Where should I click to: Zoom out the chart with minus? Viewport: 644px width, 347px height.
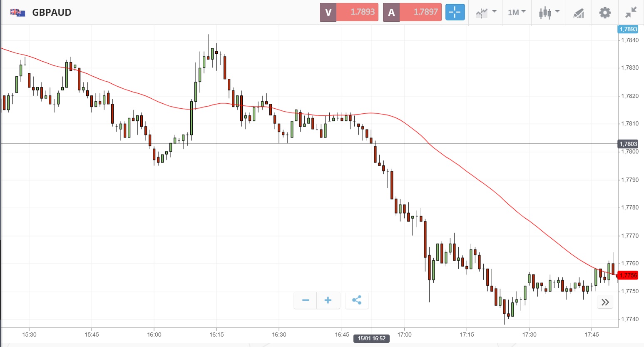(306, 300)
